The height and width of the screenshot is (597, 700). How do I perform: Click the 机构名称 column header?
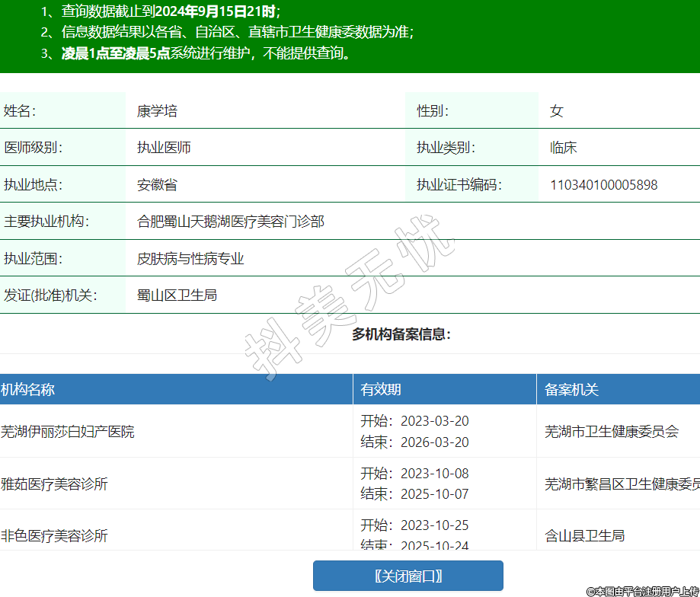[28, 390]
